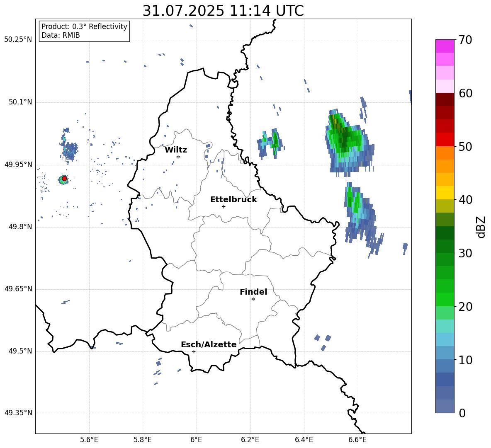Click the 6°E longitude label
Viewport: 491px width, 448px height.
[x=196, y=440]
